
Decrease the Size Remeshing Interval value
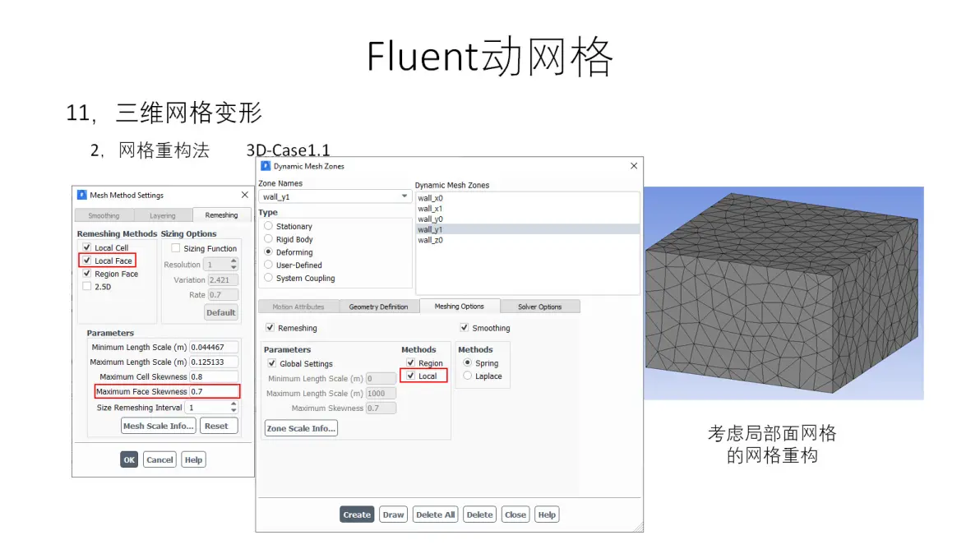tap(233, 410)
